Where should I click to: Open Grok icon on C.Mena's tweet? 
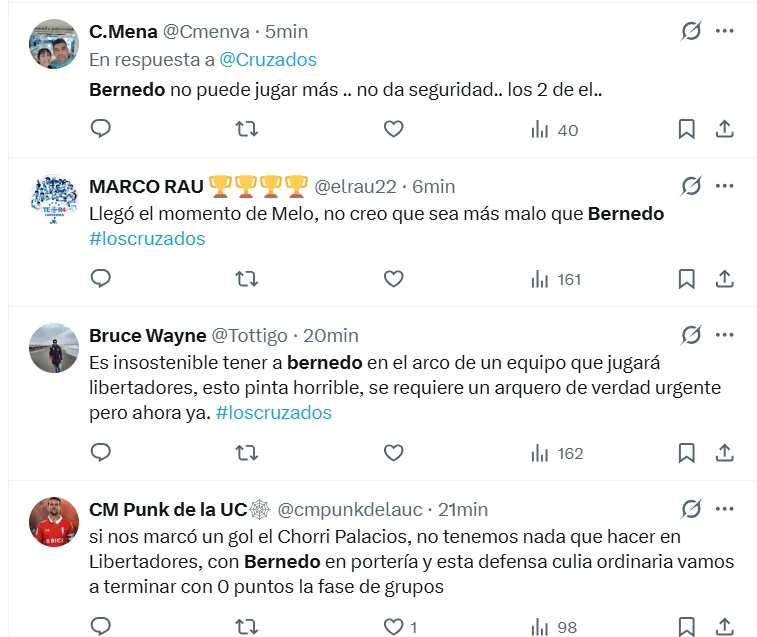pyautogui.click(x=691, y=31)
